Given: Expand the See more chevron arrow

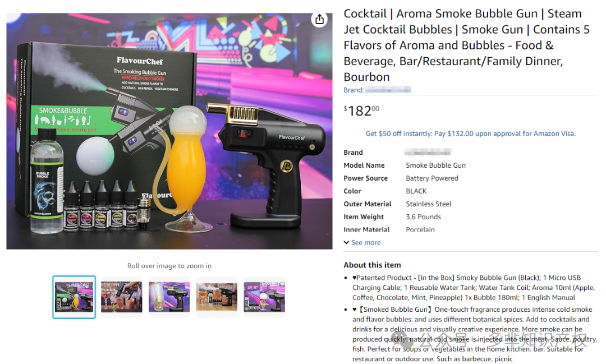Looking at the screenshot, I should (346, 243).
